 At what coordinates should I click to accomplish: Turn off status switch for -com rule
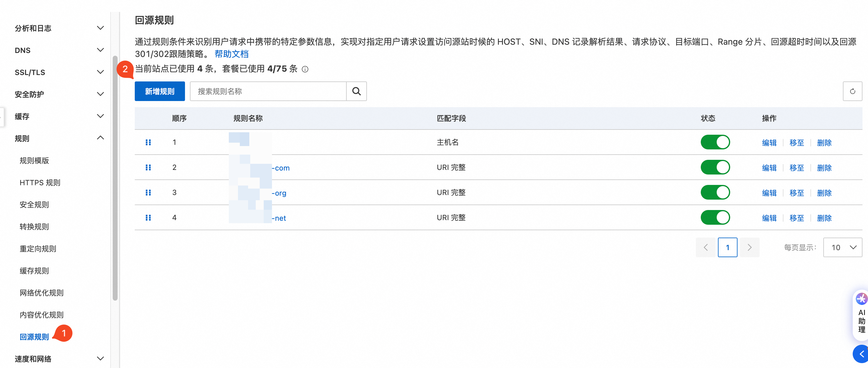pyautogui.click(x=715, y=167)
